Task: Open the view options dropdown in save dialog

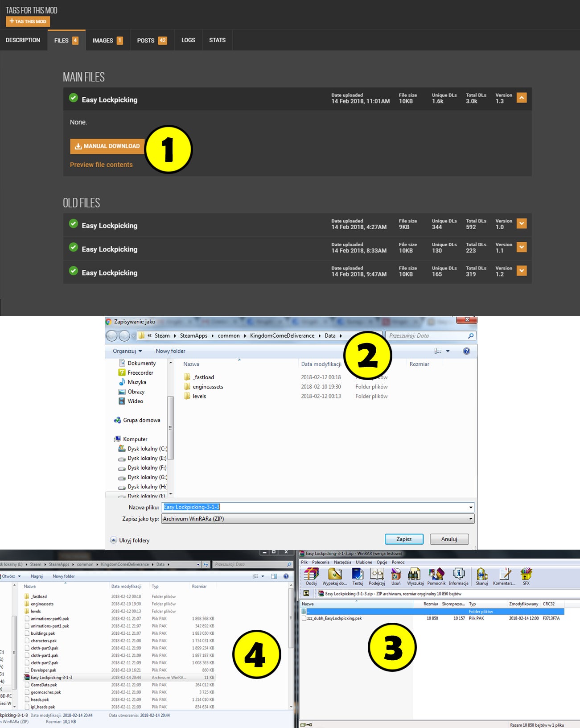Action: click(x=448, y=351)
